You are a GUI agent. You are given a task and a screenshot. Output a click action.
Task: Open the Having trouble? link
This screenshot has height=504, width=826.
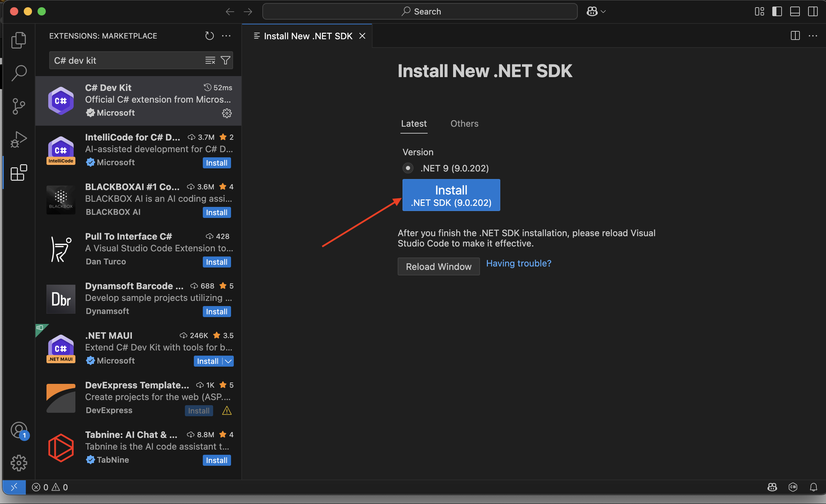tap(519, 263)
